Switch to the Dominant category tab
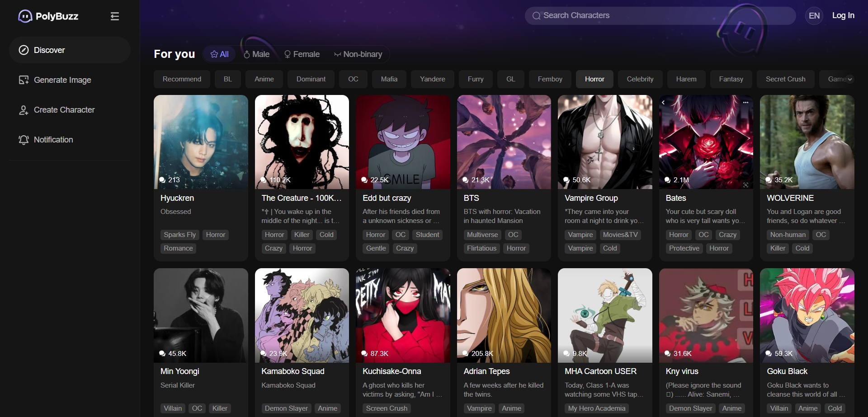This screenshot has width=868, height=417. pos(311,79)
